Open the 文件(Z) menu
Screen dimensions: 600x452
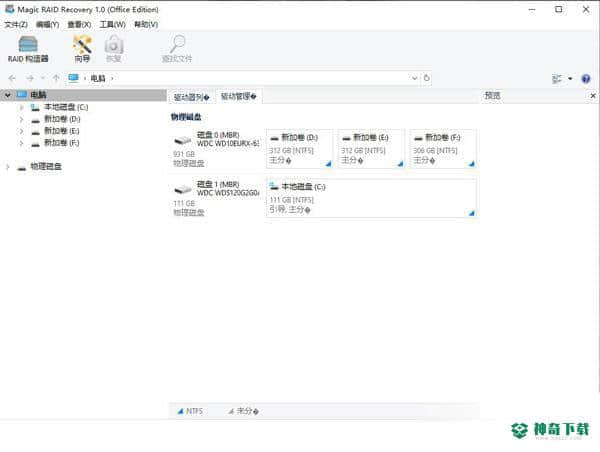tap(16, 24)
